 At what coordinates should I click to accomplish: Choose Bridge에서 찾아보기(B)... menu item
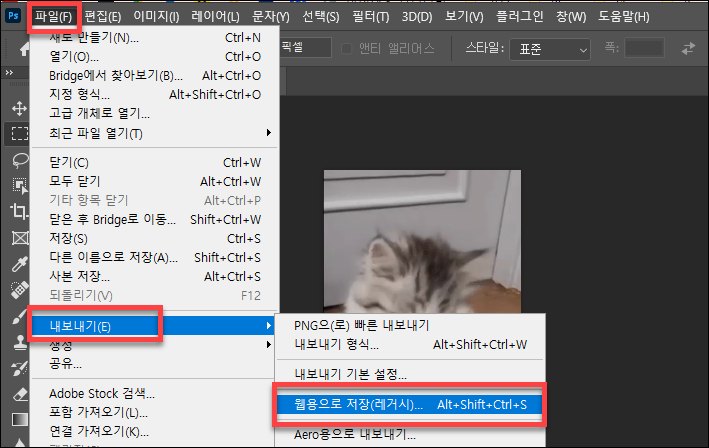click(x=155, y=76)
